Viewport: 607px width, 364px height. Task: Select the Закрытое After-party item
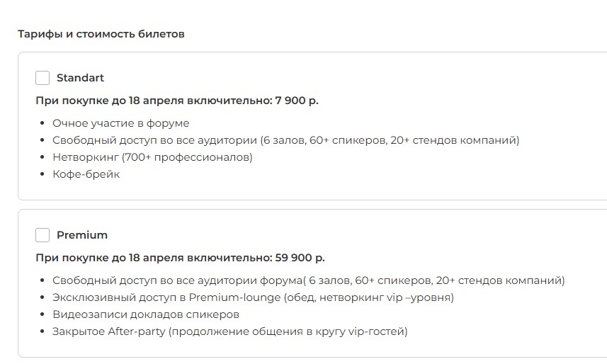[230, 331]
